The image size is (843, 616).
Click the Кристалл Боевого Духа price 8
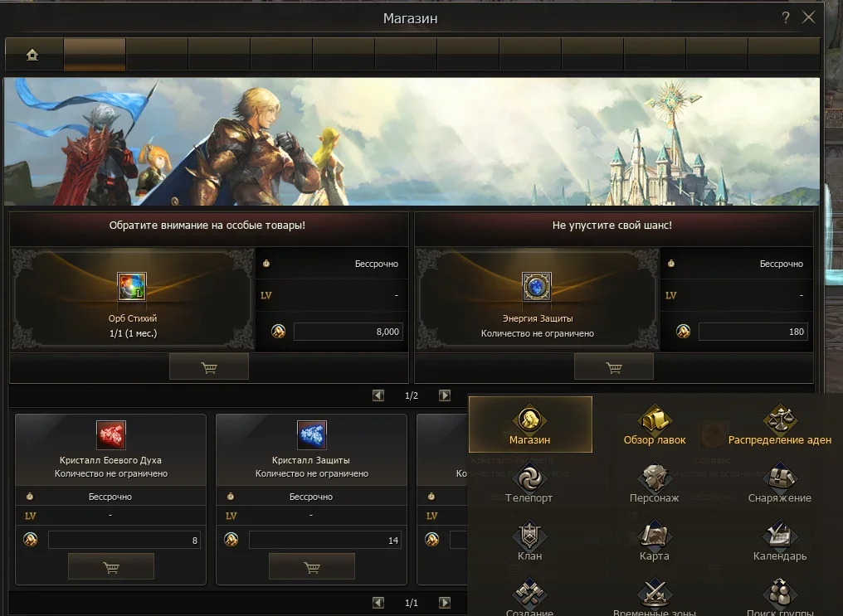click(x=124, y=540)
